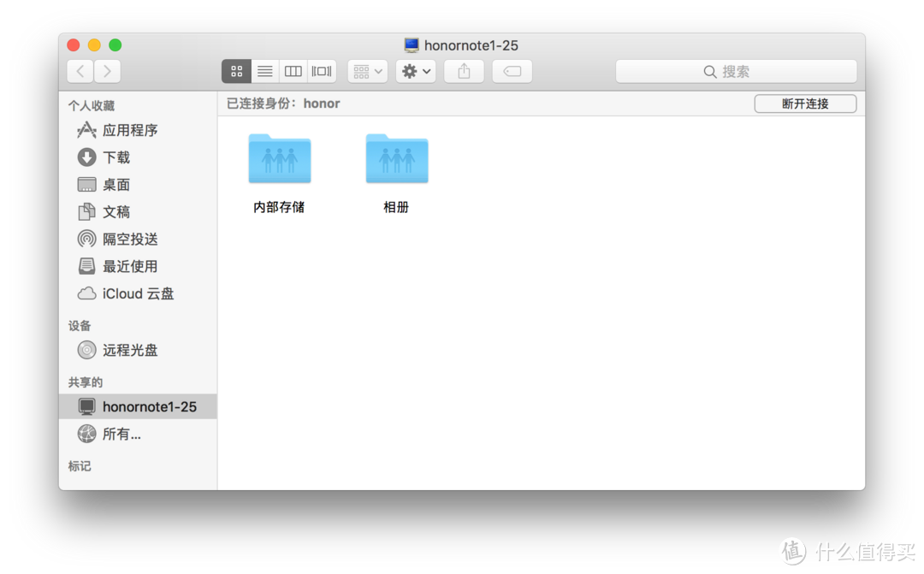The image size is (924, 574).
Task: Click the 断开连接 disconnect button
Action: (805, 104)
